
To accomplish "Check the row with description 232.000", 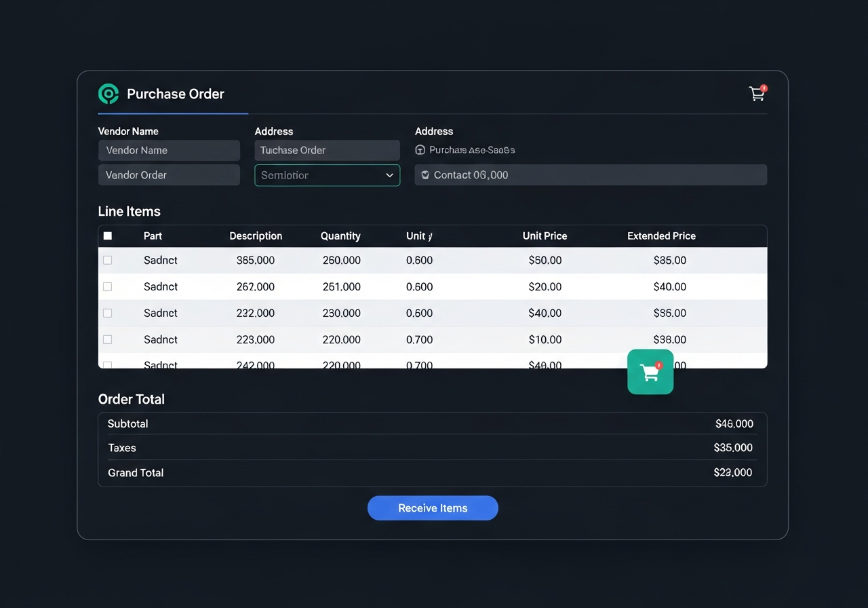I will point(107,313).
